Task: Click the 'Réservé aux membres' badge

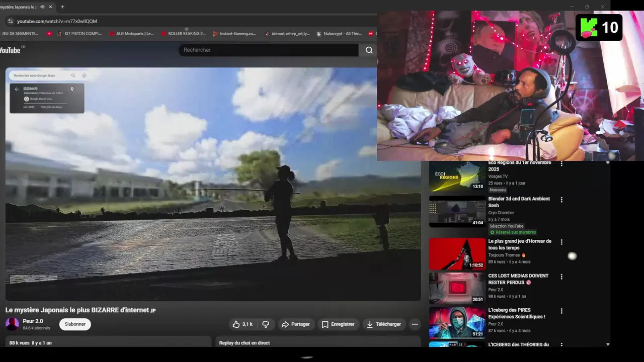Action: point(513,232)
